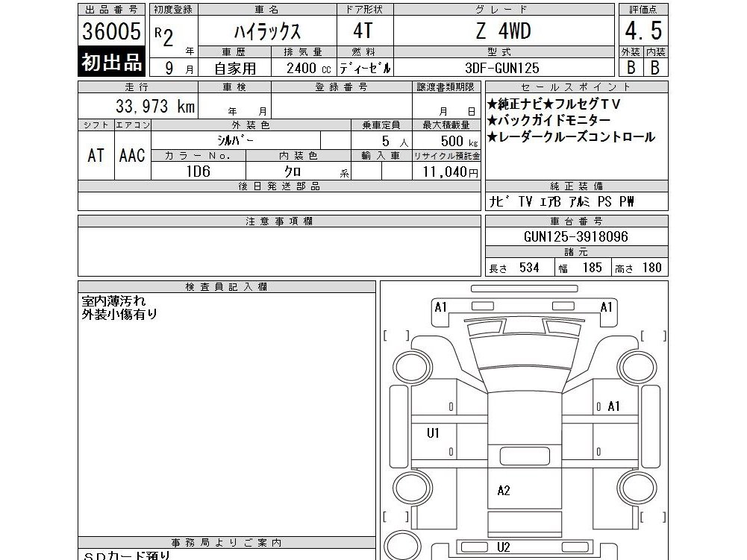Click recycle deposit 11,040円
747x560 pixels.
[450, 172]
